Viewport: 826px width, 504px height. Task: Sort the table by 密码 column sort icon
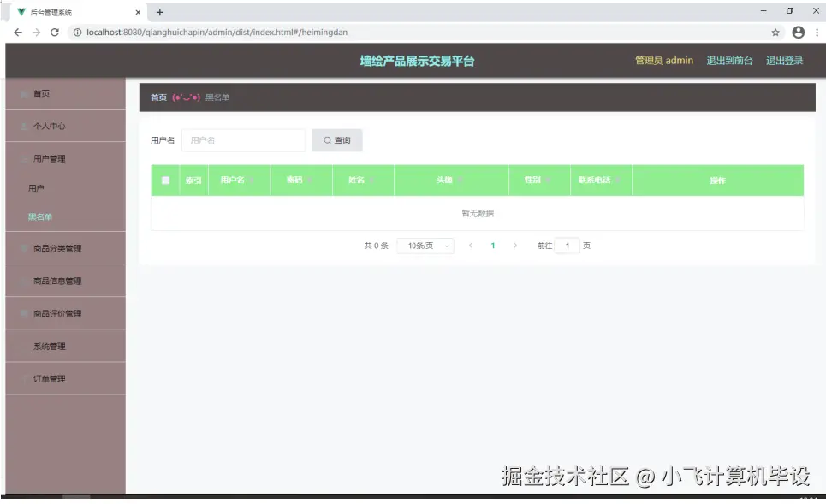[310, 180]
